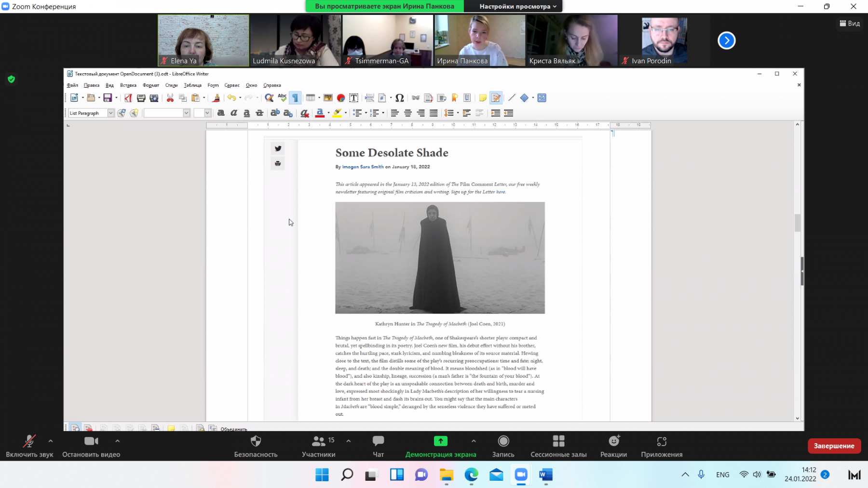Open the Правка menu
Screen dimensions: 868x488
click(x=91, y=85)
